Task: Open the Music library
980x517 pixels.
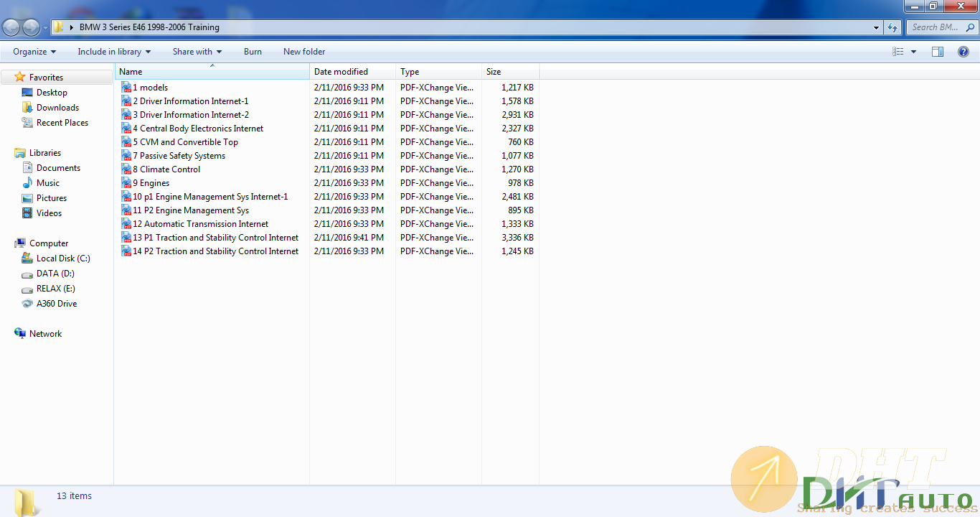Action: [48, 183]
